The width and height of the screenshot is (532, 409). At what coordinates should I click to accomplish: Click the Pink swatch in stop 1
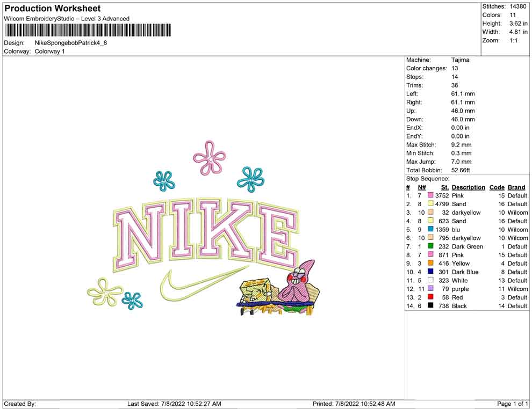(430, 195)
